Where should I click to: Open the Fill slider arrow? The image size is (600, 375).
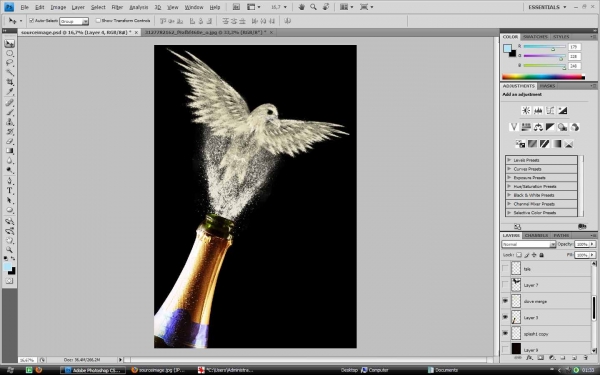pyautogui.click(x=593, y=255)
